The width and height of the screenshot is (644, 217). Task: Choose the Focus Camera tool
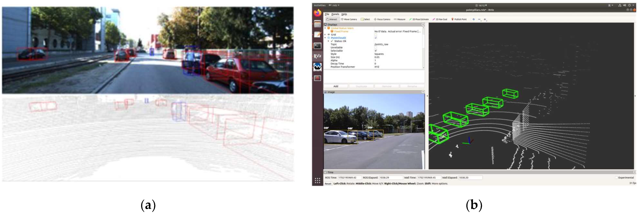tap(382, 19)
